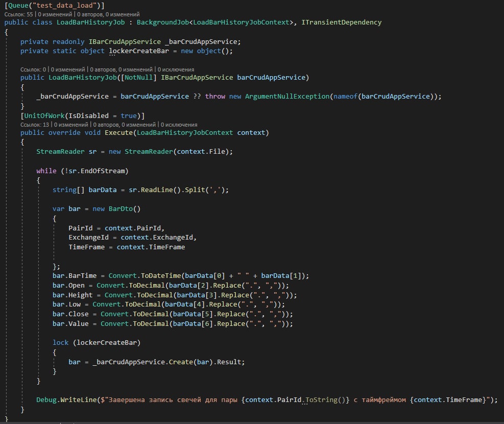The height and width of the screenshot is (424, 504).
Task: Click the Split method call
Action: click(x=195, y=190)
